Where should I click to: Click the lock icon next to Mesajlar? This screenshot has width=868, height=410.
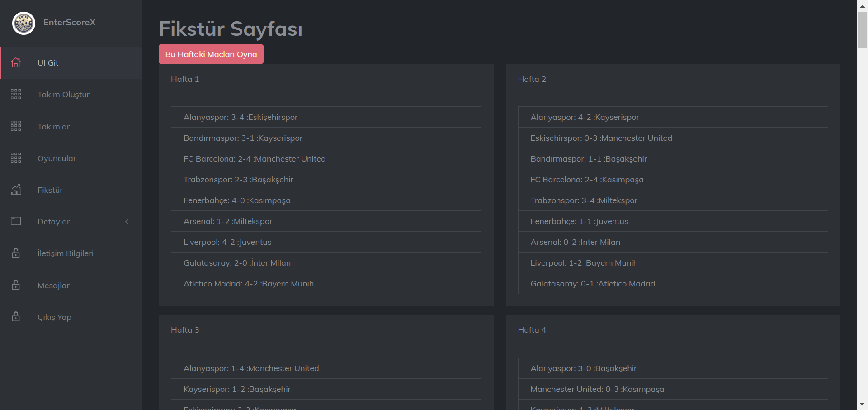(16, 285)
